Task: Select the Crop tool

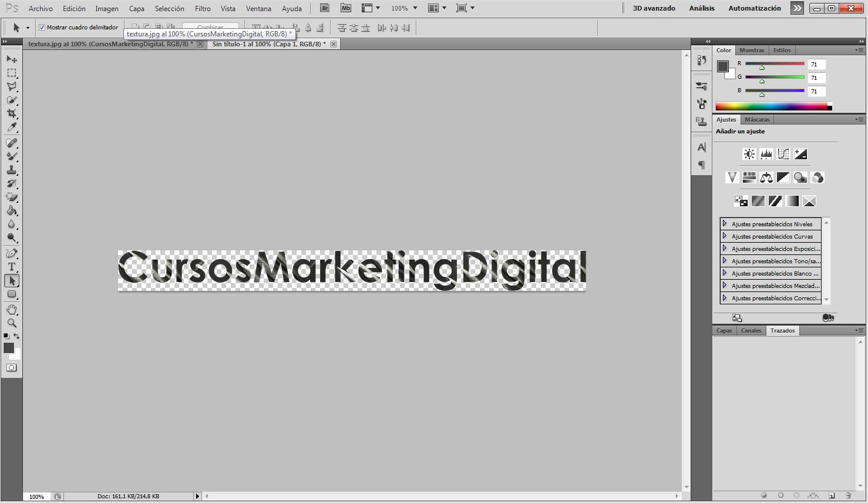Action: (x=12, y=114)
